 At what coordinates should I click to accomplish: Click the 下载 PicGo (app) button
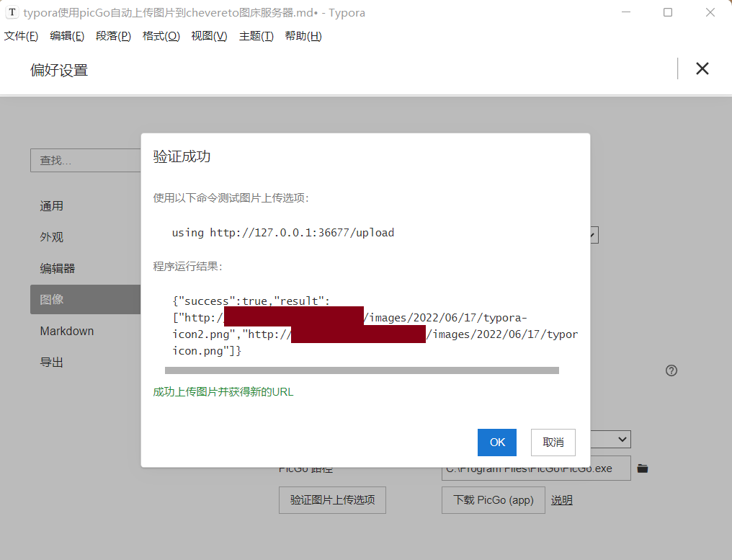pyautogui.click(x=493, y=499)
